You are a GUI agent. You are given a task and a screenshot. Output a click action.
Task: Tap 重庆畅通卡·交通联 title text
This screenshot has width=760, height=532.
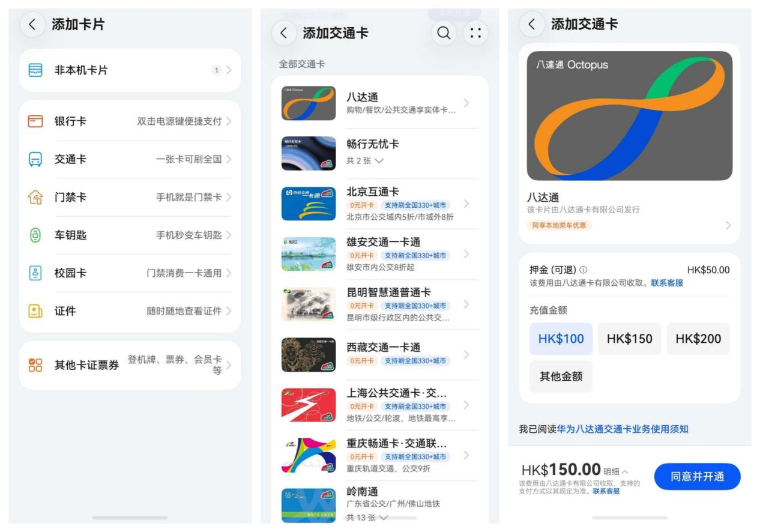click(x=397, y=443)
